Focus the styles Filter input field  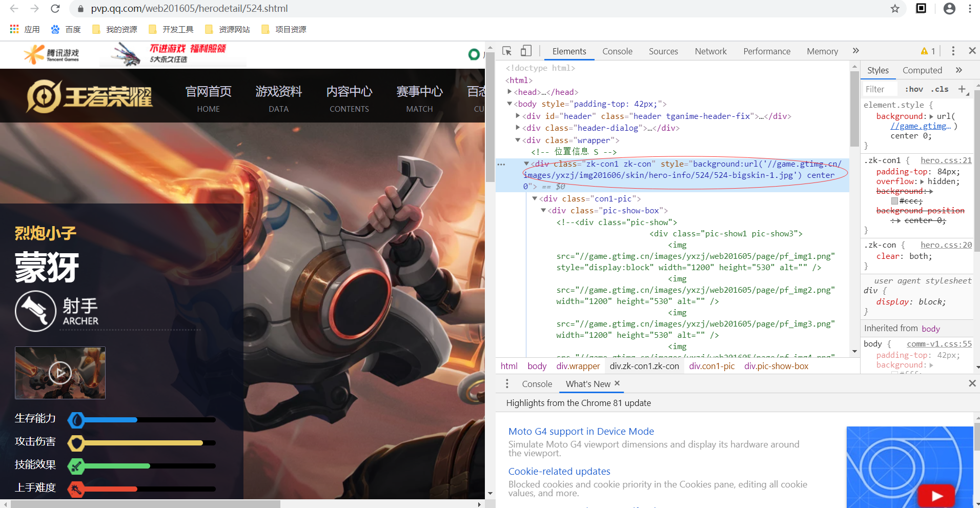880,89
